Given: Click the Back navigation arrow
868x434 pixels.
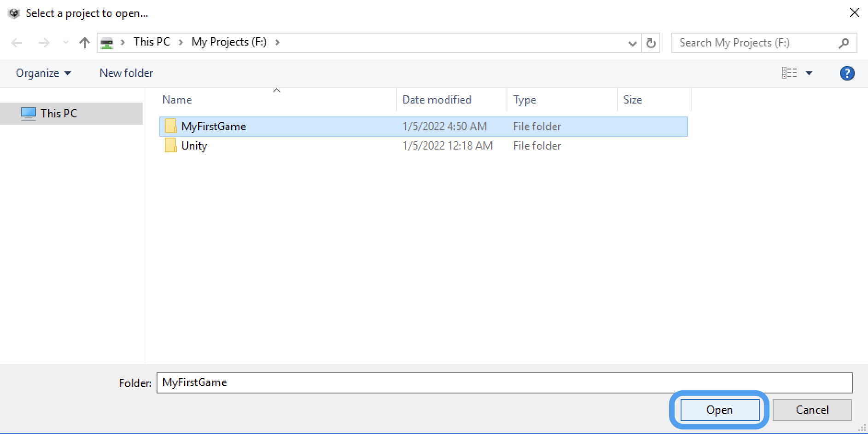Looking at the screenshot, I should [x=17, y=43].
